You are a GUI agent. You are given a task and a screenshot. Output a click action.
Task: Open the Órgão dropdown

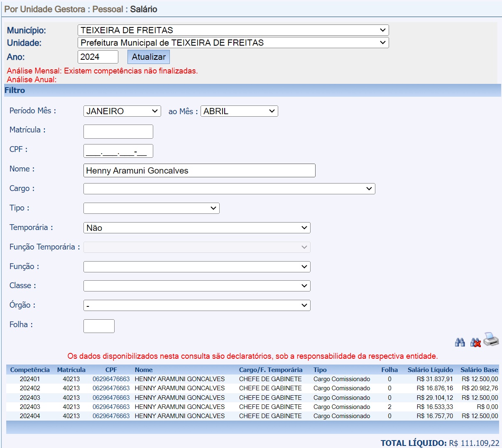pos(197,306)
